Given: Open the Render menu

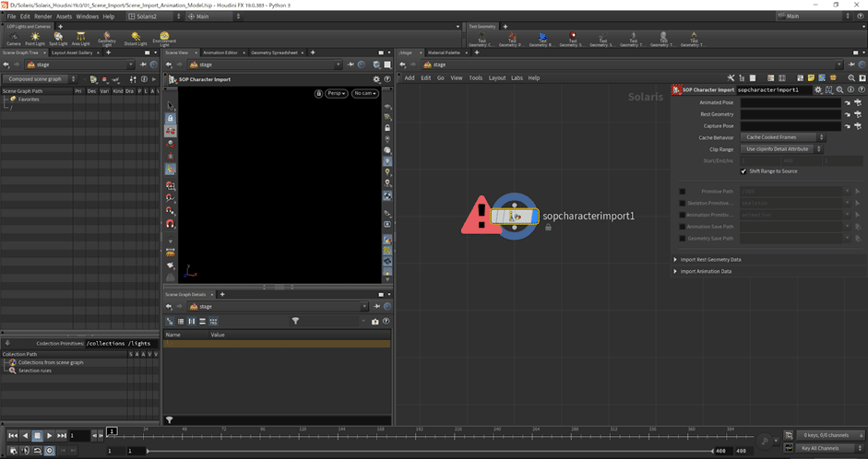Looking at the screenshot, I should tap(42, 17).
